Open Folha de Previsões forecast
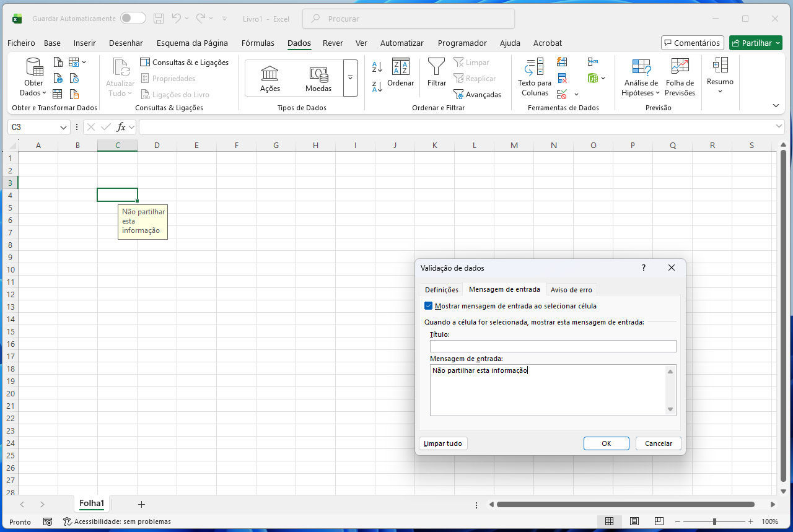Image resolution: width=793 pixels, height=532 pixels. 680,77
